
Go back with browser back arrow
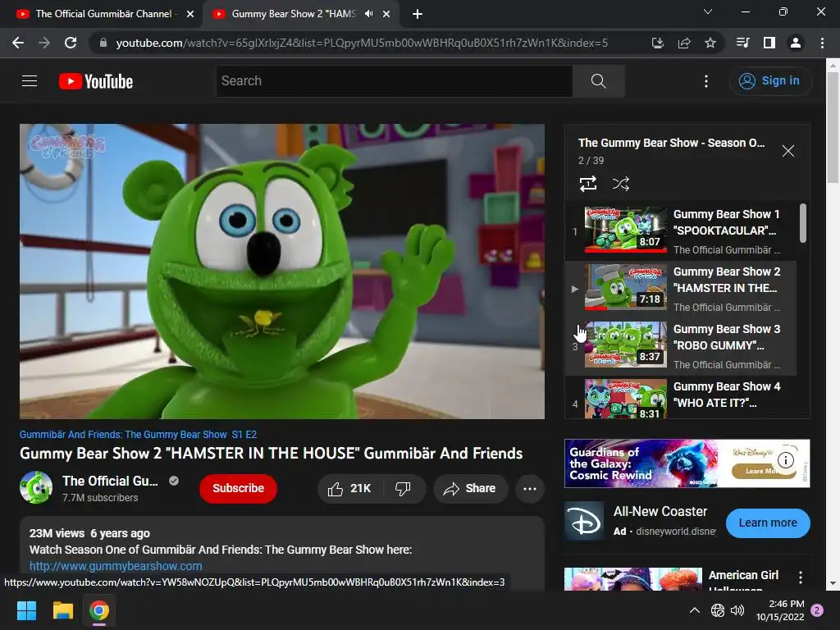[18, 43]
